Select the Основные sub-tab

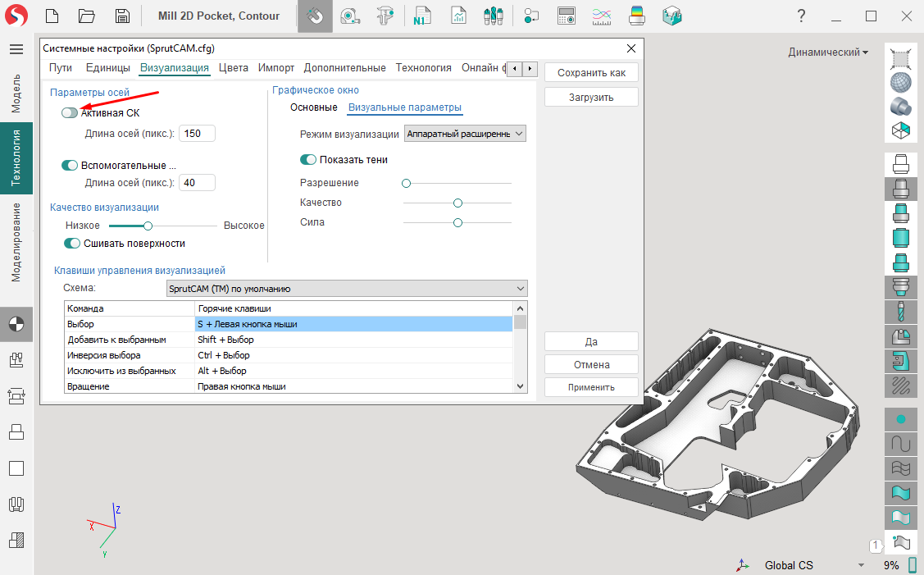pos(313,107)
